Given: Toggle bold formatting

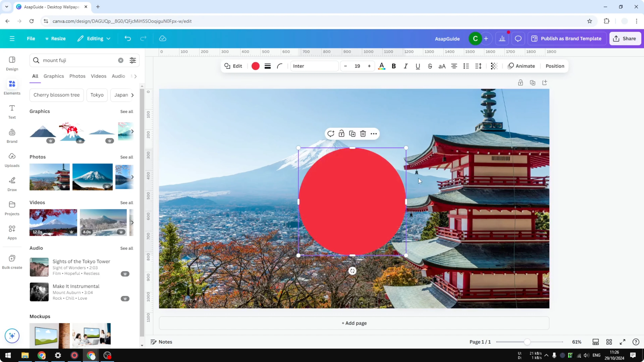Looking at the screenshot, I should coord(394,66).
